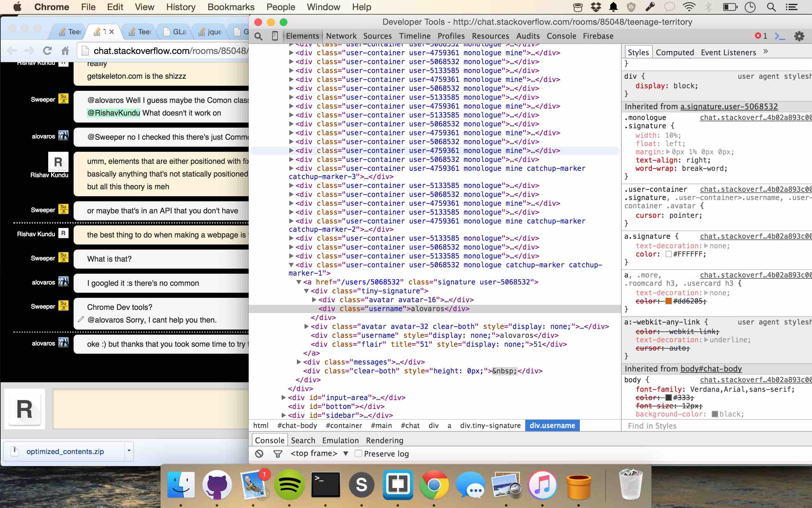Open Finder from the dock
This screenshot has height=508, width=812.
[x=181, y=484]
